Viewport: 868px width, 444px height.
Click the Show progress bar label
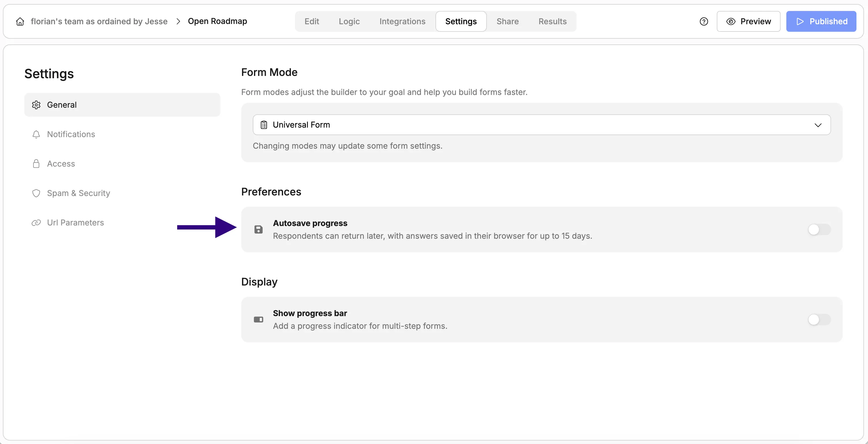click(x=310, y=313)
